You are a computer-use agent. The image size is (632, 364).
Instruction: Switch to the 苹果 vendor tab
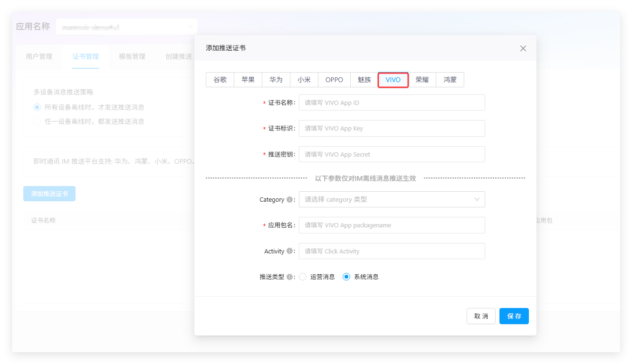click(x=248, y=80)
